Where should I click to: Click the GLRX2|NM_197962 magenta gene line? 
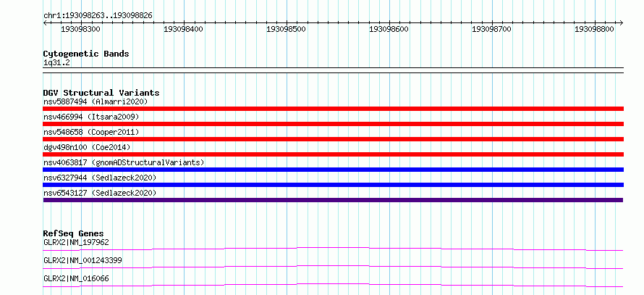333,249
